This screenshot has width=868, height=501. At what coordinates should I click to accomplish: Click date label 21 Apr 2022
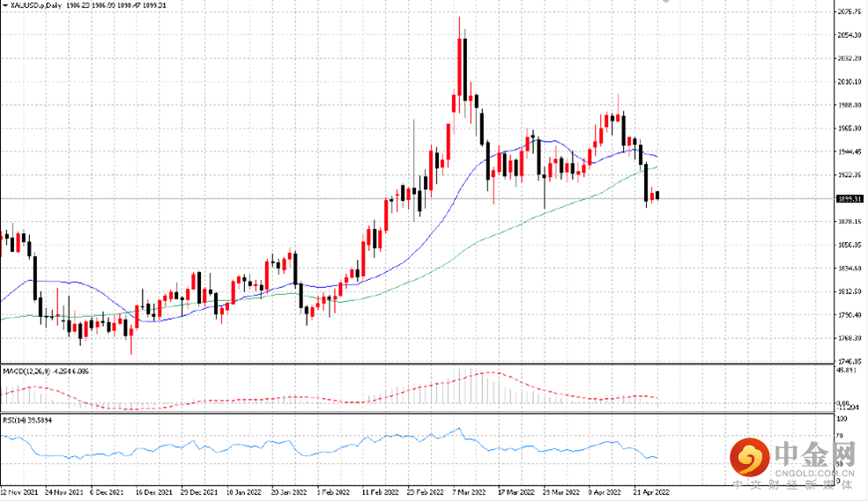pos(651,492)
